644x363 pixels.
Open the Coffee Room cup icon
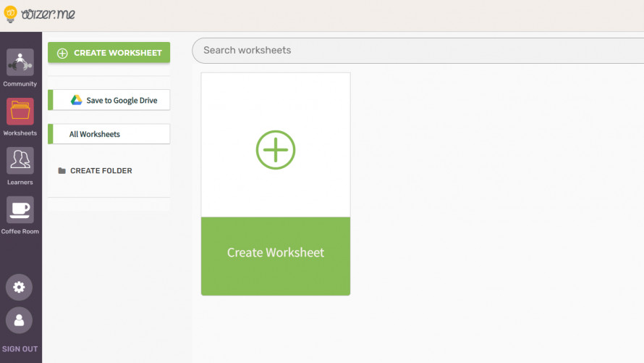(x=20, y=209)
